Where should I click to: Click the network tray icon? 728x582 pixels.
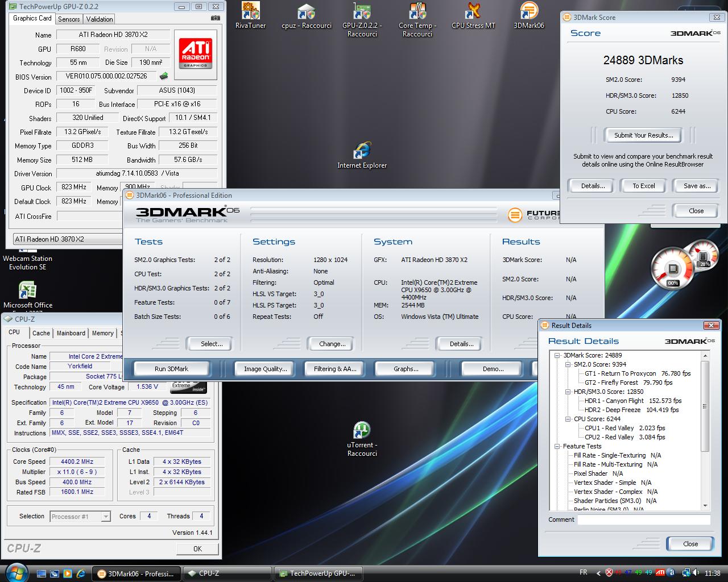(x=686, y=573)
